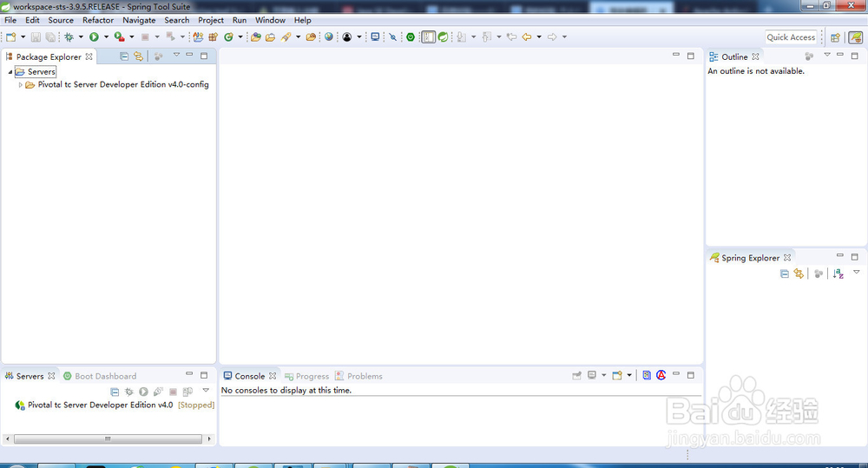Open the Servers view menu triangle

(x=206, y=390)
